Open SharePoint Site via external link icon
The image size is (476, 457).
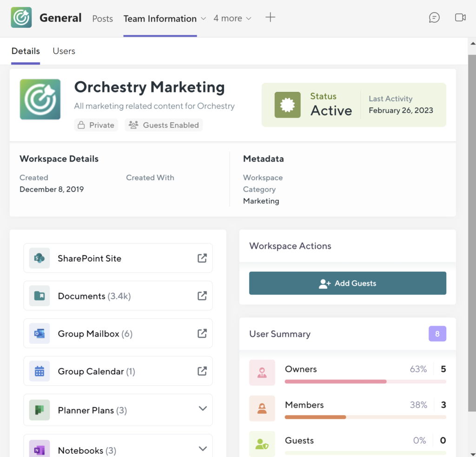pyautogui.click(x=202, y=258)
